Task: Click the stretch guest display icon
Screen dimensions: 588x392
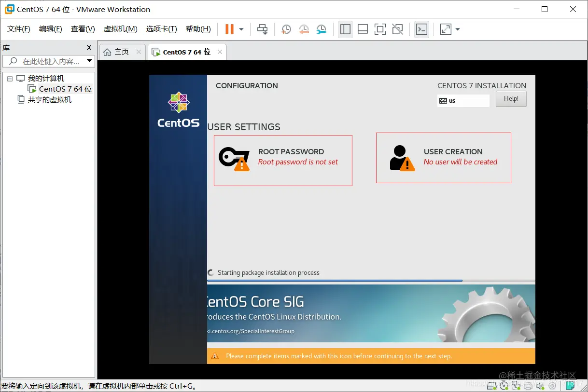Action: (446, 29)
